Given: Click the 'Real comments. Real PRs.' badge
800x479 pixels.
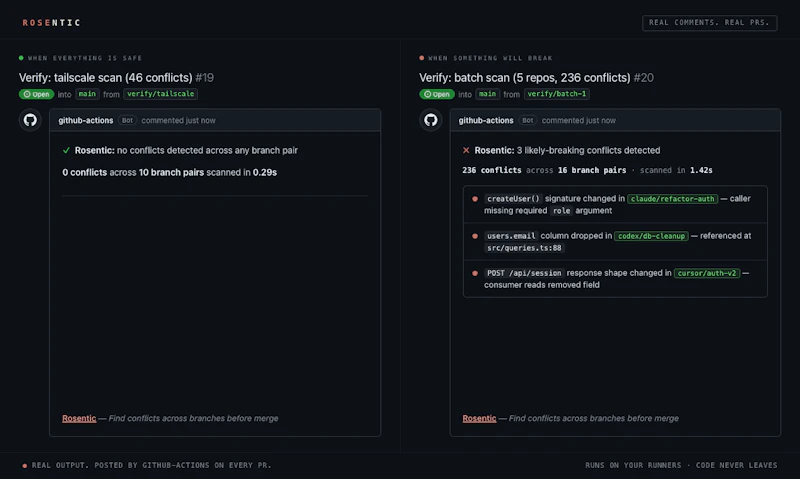Looking at the screenshot, I should [x=709, y=22].
